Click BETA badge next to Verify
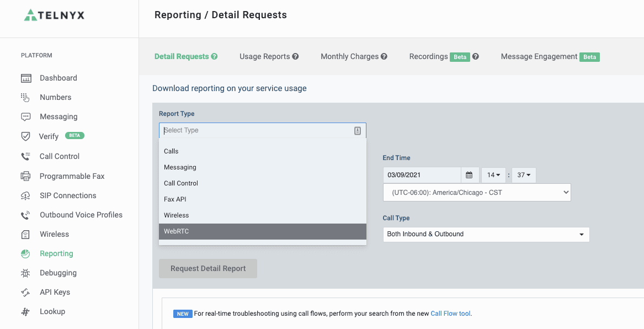The width and height of the screenshot is (644, 329). [x=74, y=136]
